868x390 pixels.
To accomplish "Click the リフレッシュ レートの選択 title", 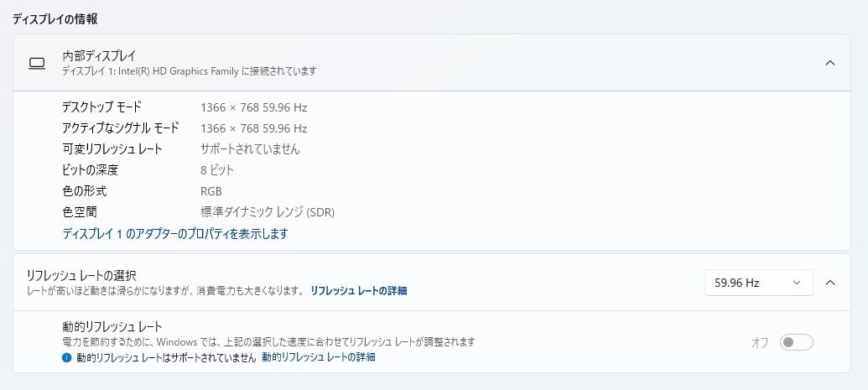I will click(x=81, y=275).
